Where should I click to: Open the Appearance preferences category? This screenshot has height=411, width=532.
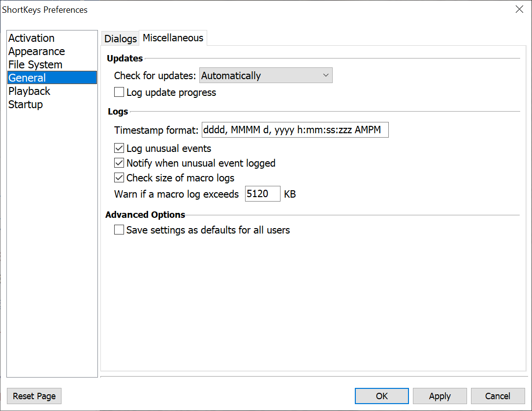[36, 52]
